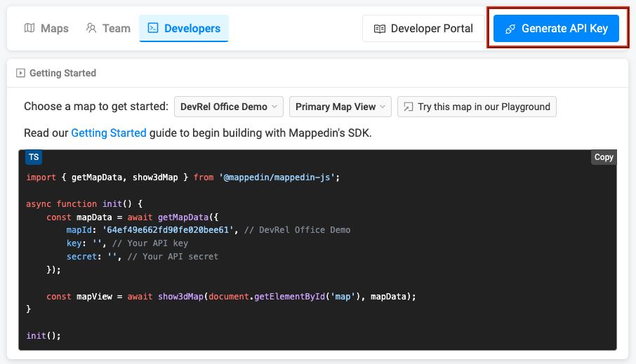Open the DevRel Office Demo map dropdown
This screenshot has height=364, width=636.
(228, 107)
